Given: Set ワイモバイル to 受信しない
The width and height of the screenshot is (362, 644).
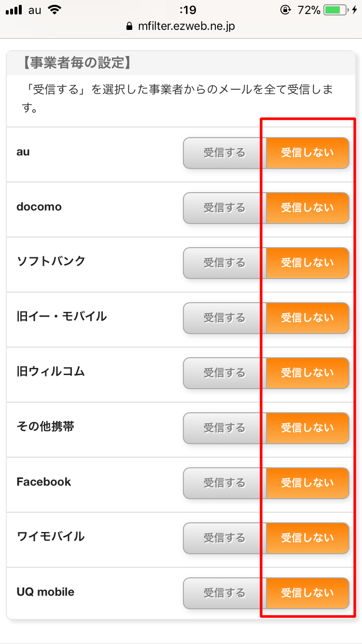Looking at the screenshot, I should click(x=307, y=538).
